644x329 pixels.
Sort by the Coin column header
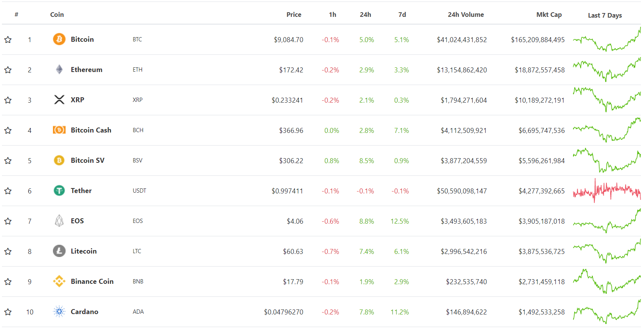pos(57,15)
